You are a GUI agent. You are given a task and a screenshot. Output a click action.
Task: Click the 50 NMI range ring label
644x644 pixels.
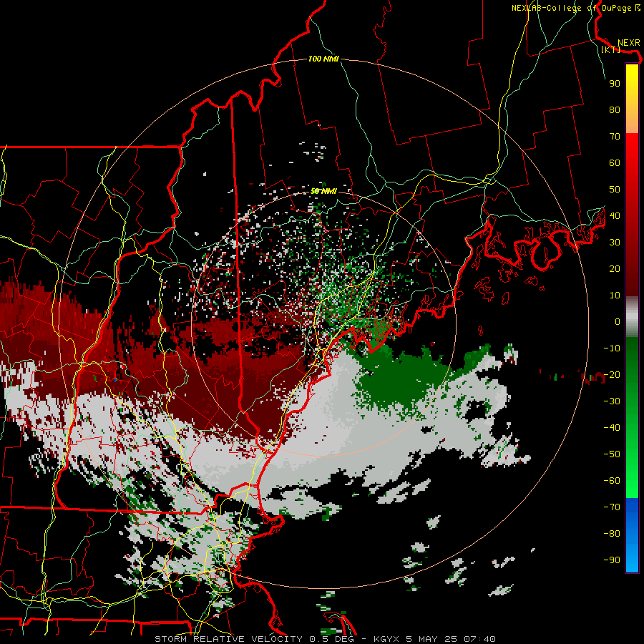point(323,191)
